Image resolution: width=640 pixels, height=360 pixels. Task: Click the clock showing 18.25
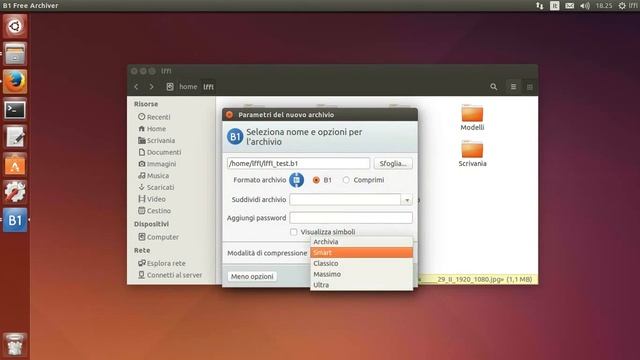(x=604, y=5)
